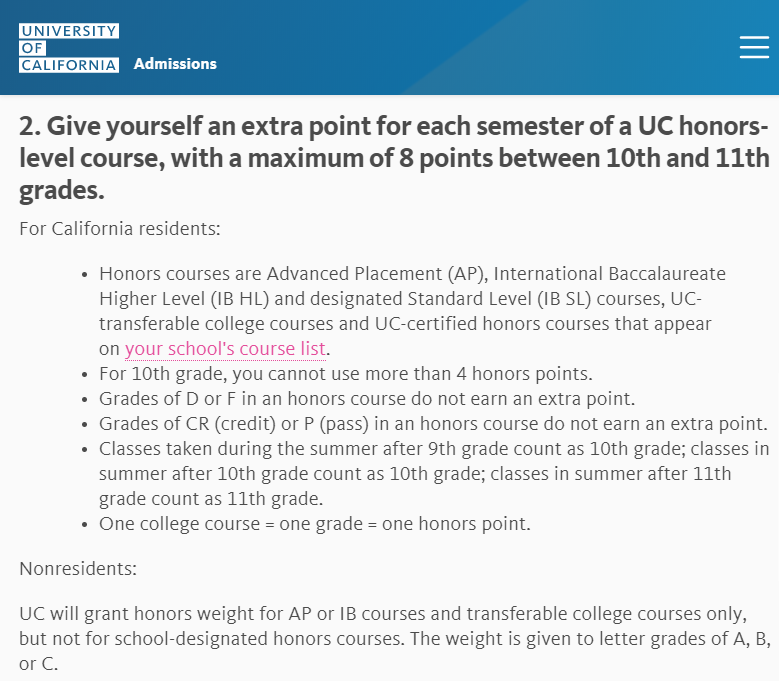Click the 'grade count as 11th grade' line
This screenshot has width=779, height=681.
pos(211,499)
